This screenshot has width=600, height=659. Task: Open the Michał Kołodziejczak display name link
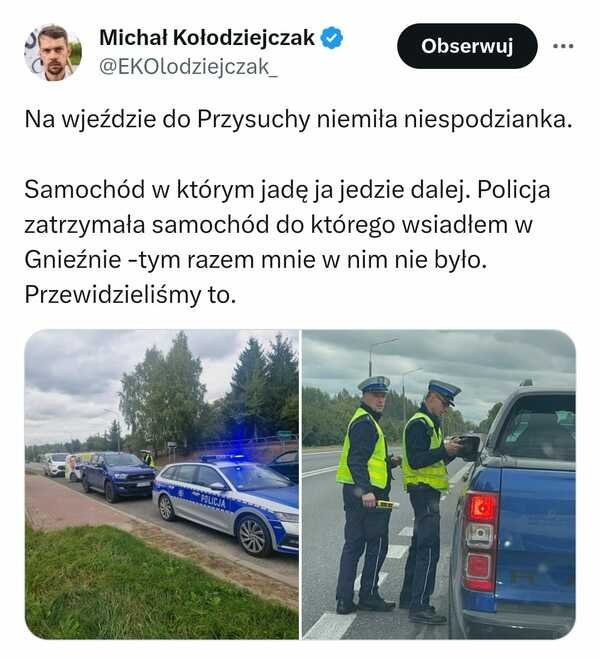pyautogui.click(x=207, y=38)
